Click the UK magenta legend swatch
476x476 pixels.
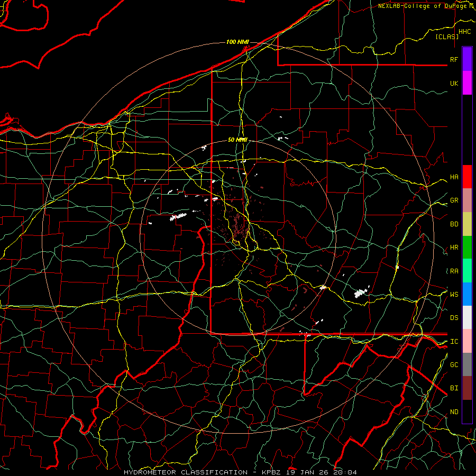467,83
